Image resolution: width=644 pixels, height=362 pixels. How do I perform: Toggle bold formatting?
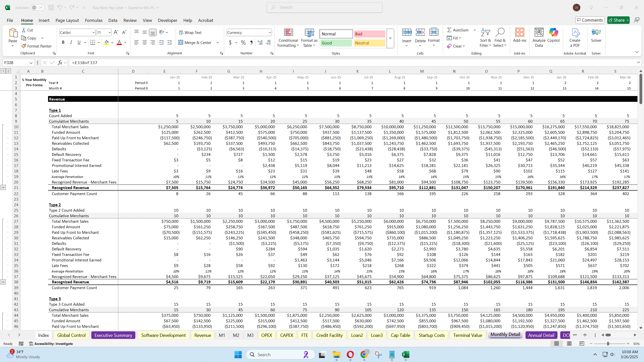[x=63, y=42]
